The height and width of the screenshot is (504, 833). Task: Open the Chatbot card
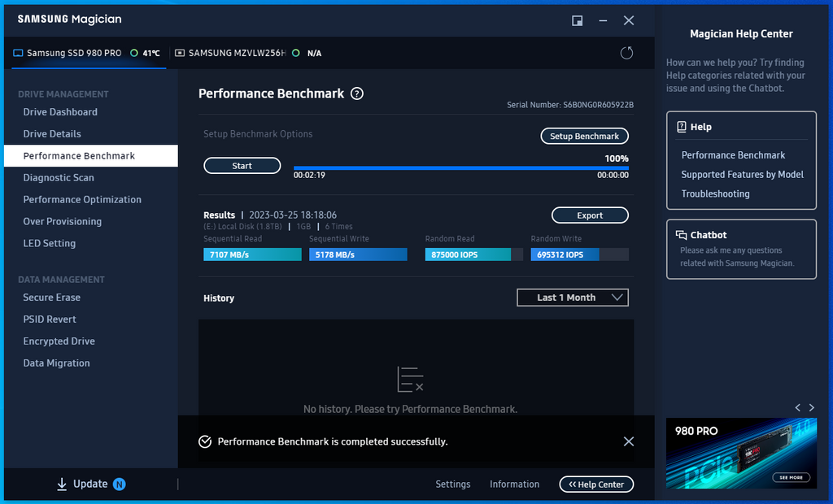pyautogui.click(x=741, y=249)
